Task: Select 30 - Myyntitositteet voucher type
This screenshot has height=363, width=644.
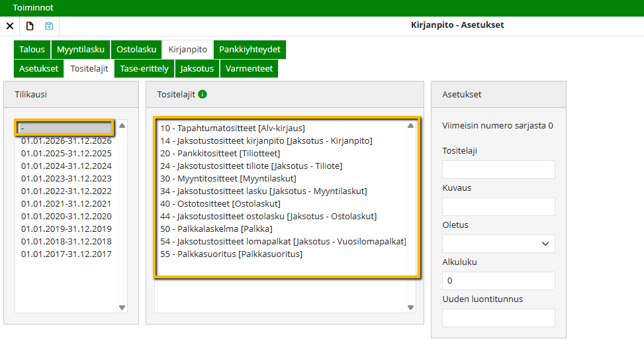Action: click(x=228, y=179)
